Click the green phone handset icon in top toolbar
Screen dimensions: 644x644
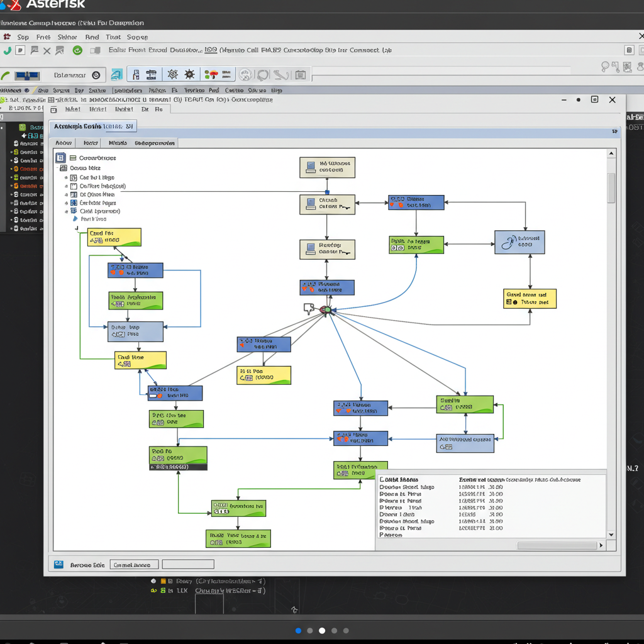[7, 51]
